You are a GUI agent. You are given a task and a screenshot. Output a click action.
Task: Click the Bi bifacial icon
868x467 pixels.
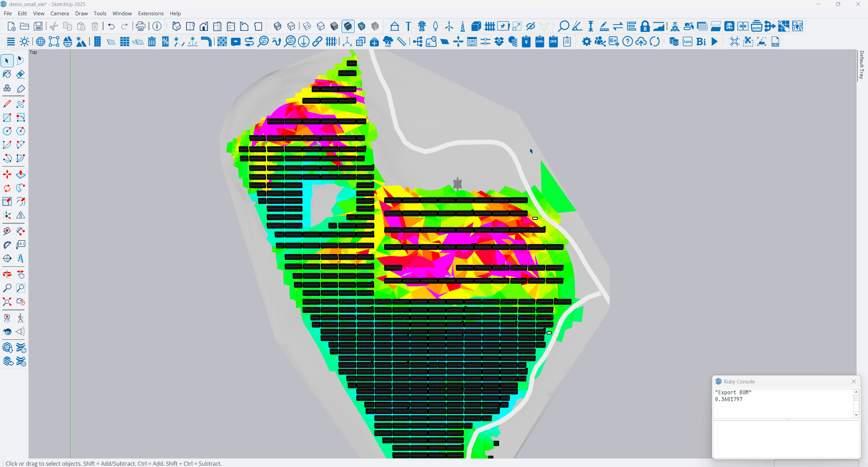click(701, 42)
